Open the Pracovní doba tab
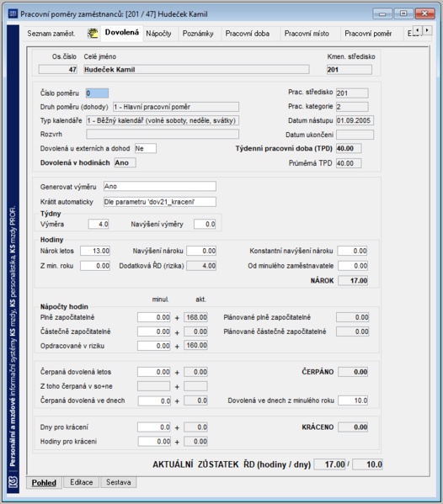The image size is (443, 504). (x=248, y=34)
